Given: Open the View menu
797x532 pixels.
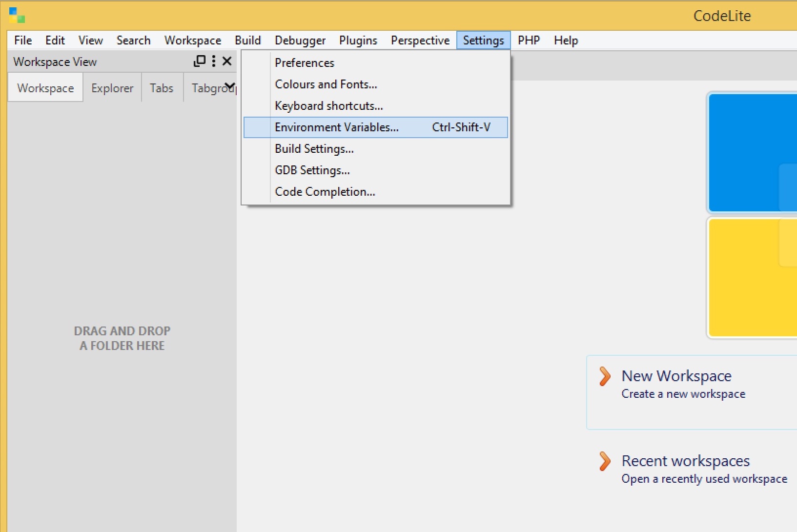Looking at the screenshot, I should coord(91,41).
